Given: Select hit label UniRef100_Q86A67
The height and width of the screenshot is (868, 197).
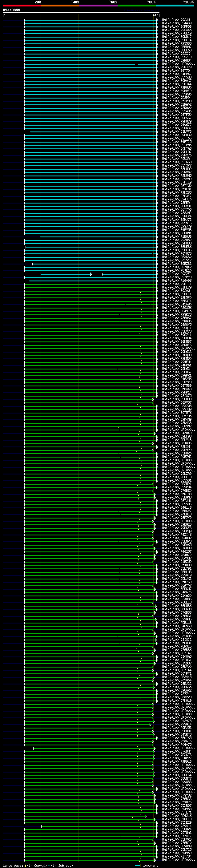Looking at the screenshot, I should [177, 318].
